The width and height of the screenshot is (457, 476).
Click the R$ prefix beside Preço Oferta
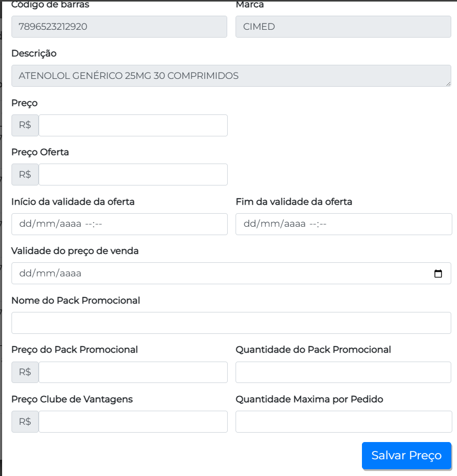click(x=25, y=175)
